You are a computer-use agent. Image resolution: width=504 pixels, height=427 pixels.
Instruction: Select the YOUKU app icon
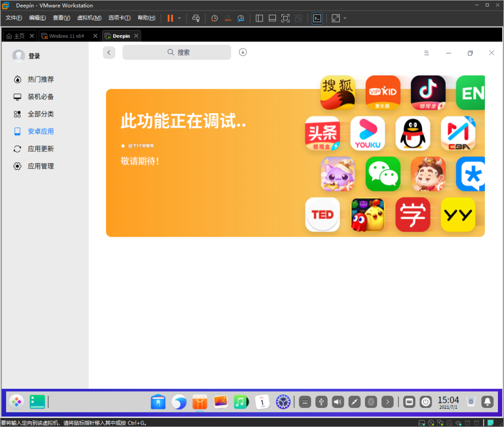[368, 133]
